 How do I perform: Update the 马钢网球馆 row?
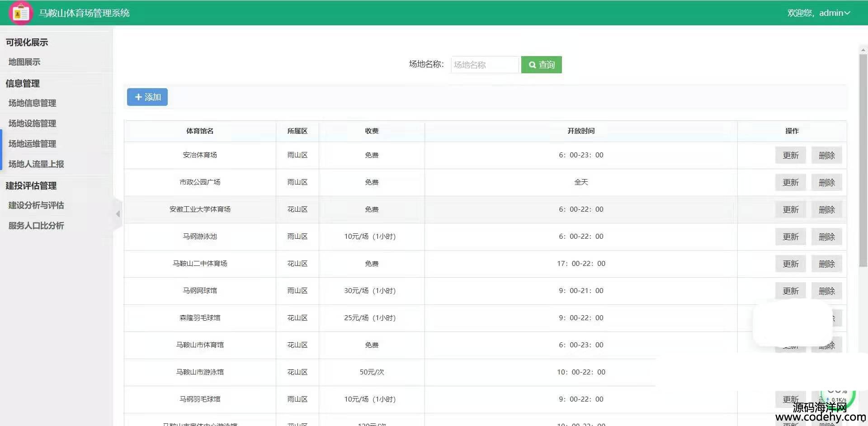point(791,291)
